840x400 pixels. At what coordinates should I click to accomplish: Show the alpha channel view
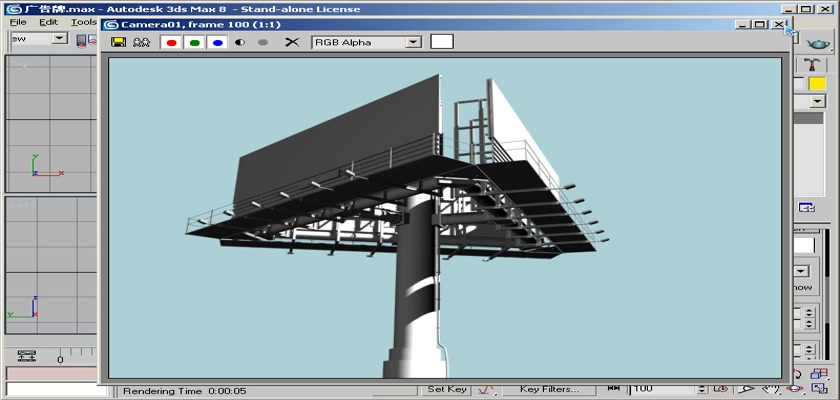click(240, 43)
